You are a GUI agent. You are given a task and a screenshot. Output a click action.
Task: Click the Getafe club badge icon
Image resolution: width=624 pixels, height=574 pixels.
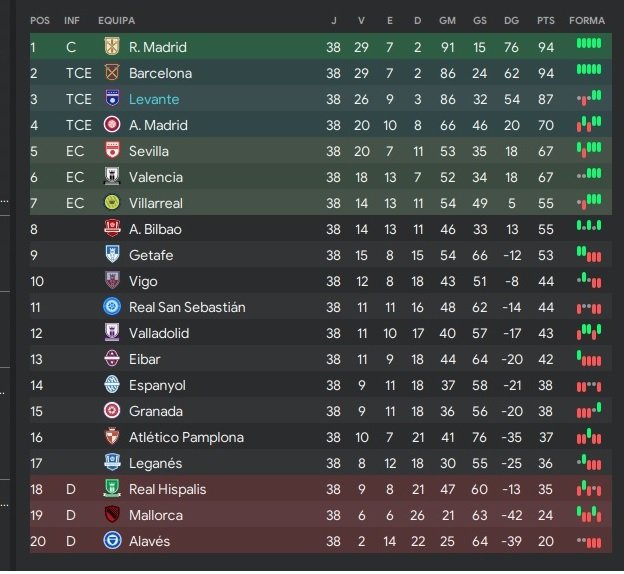[x=112, y=255]
